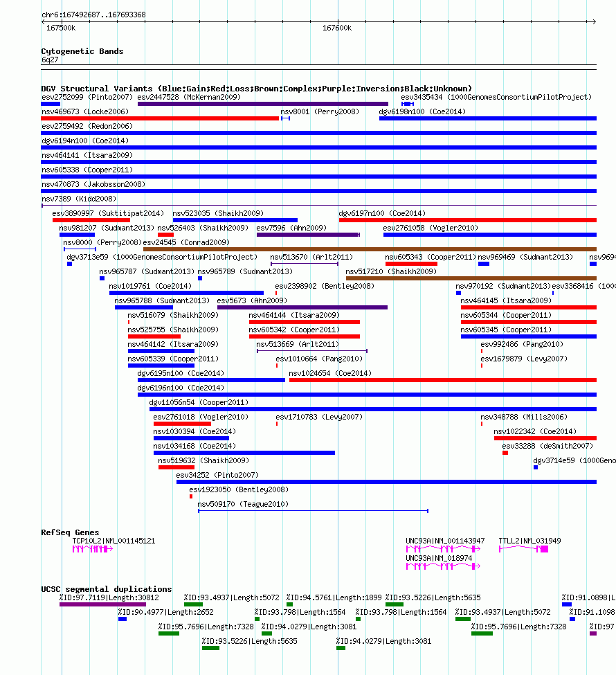
Task: Click the esv7596 (Ahn2009) label
Action: click(x=291, y=228)
